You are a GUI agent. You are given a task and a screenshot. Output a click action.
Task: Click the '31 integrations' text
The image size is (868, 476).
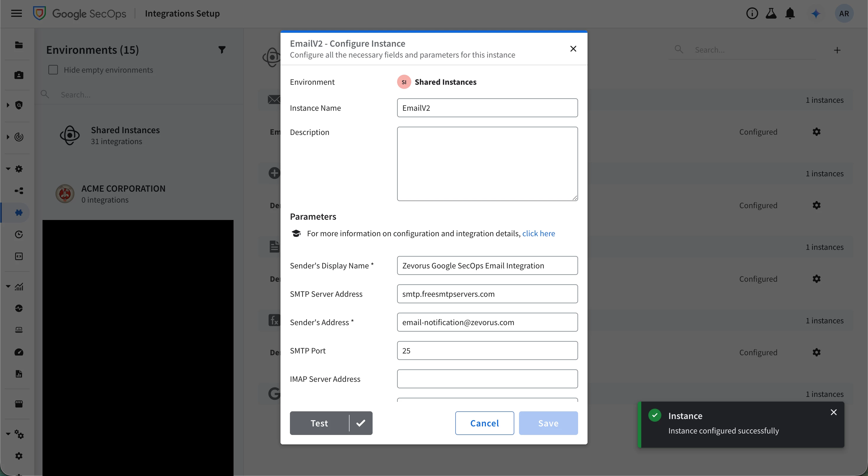coord(117,141)
